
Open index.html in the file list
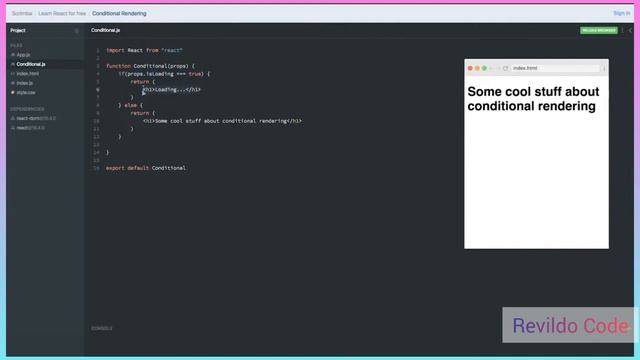click(28, 73)
